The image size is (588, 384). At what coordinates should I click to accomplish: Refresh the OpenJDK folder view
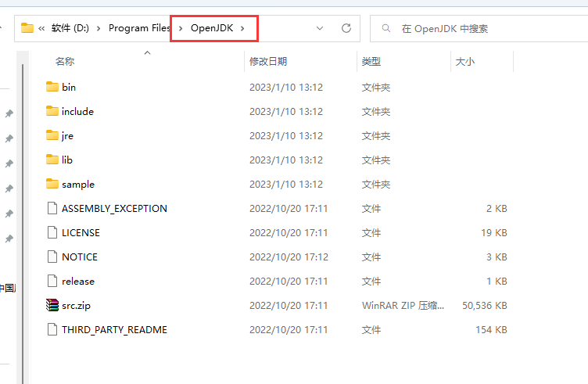(x=346, y=28)
